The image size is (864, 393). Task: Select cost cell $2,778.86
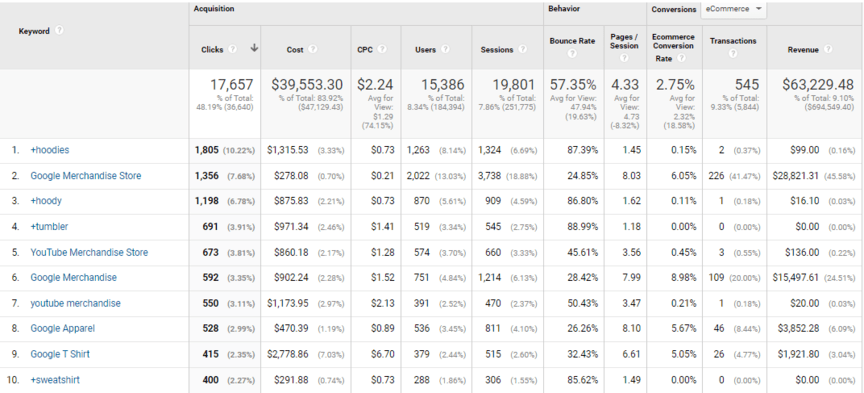[288, 354]
